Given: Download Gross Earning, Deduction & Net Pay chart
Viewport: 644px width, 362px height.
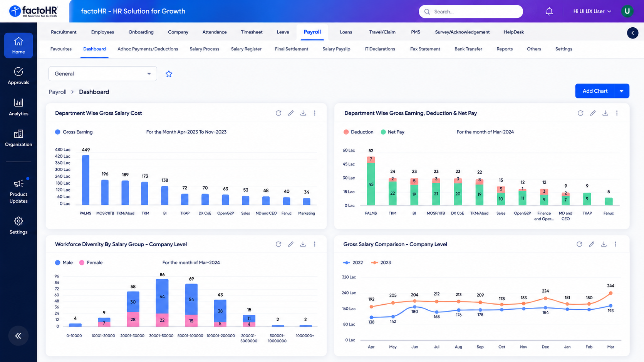Looking at the screenshot, I should (x=605, y=113).
